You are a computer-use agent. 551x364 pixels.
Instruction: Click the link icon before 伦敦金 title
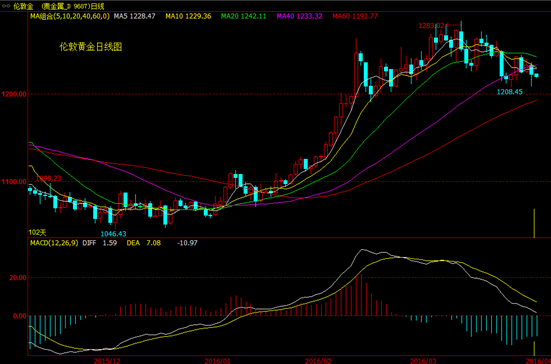[6, 6]
